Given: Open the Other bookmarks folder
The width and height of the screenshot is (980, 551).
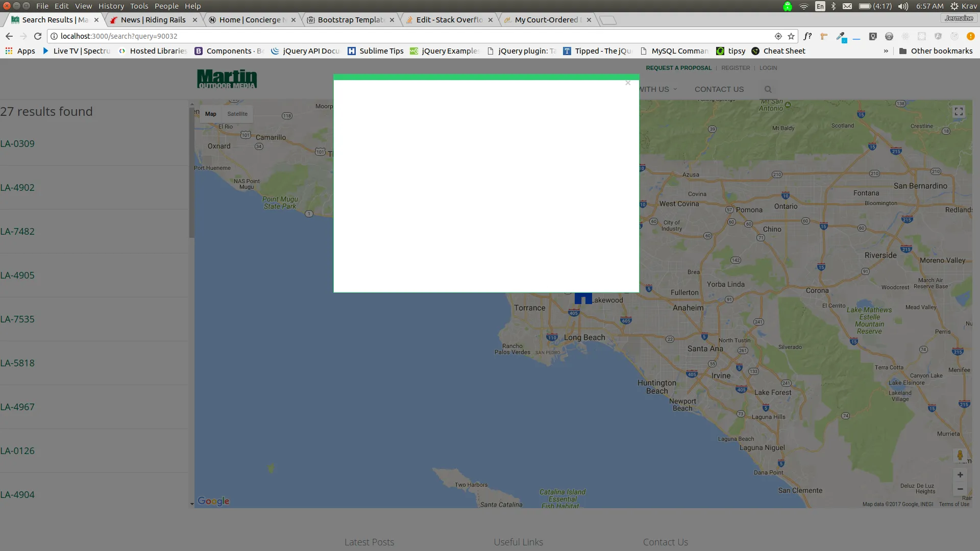Looking at the screenshot, I should click(x=936, y=51).
